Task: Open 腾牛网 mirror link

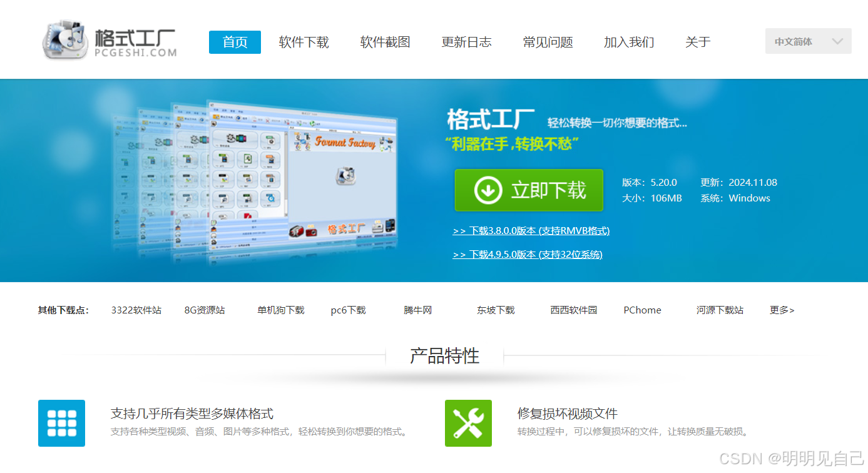Action: point(418,310)
